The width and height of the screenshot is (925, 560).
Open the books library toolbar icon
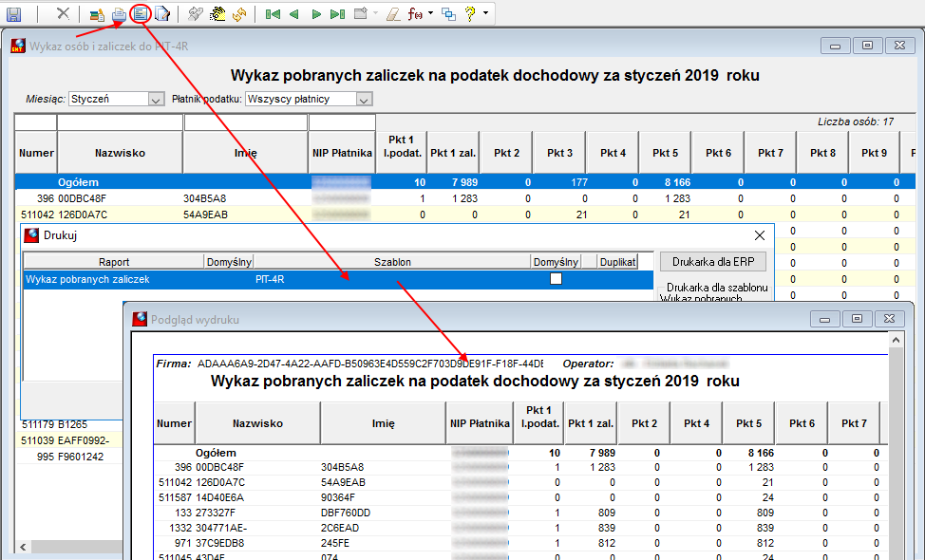(97, 14)
